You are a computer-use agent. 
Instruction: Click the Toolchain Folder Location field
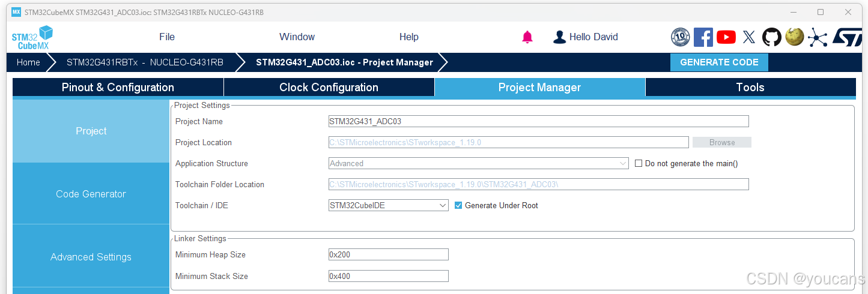pos(539,184)
